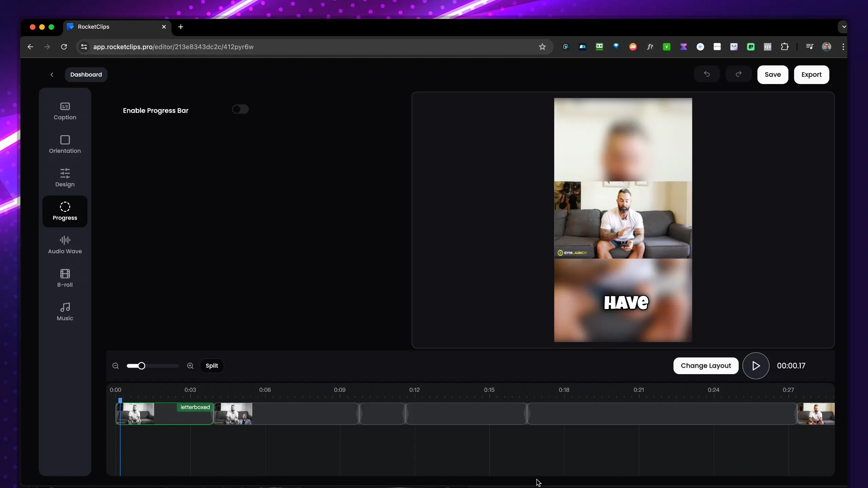
Task: Zoom out of the timeline
Action: coord(115,366)
